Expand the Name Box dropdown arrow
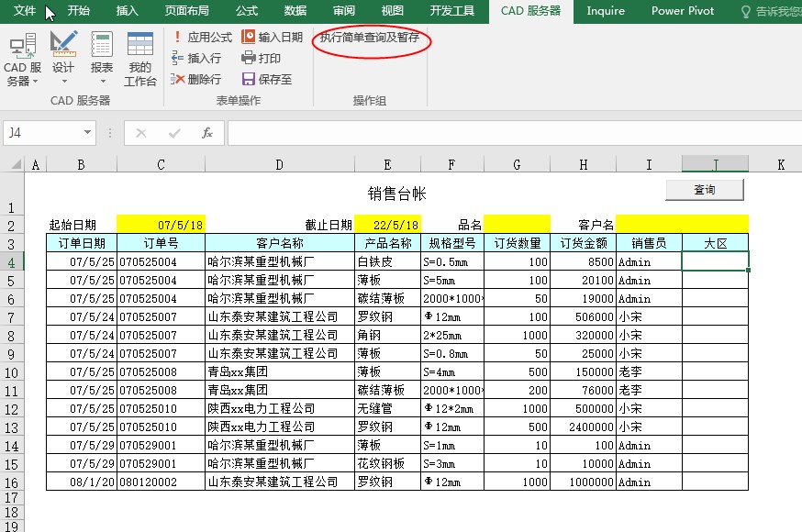Image resolution: width=802 pixels, height=532 pixels. click(88, 133)
